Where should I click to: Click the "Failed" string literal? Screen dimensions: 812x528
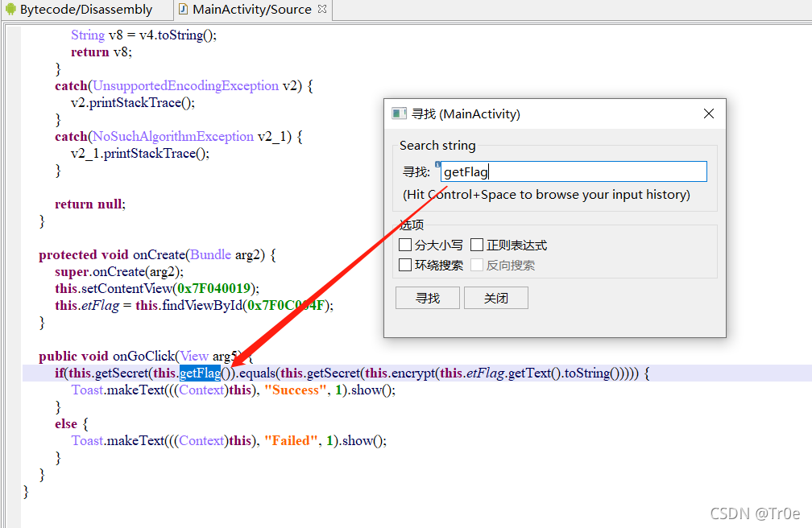[291, 440]
